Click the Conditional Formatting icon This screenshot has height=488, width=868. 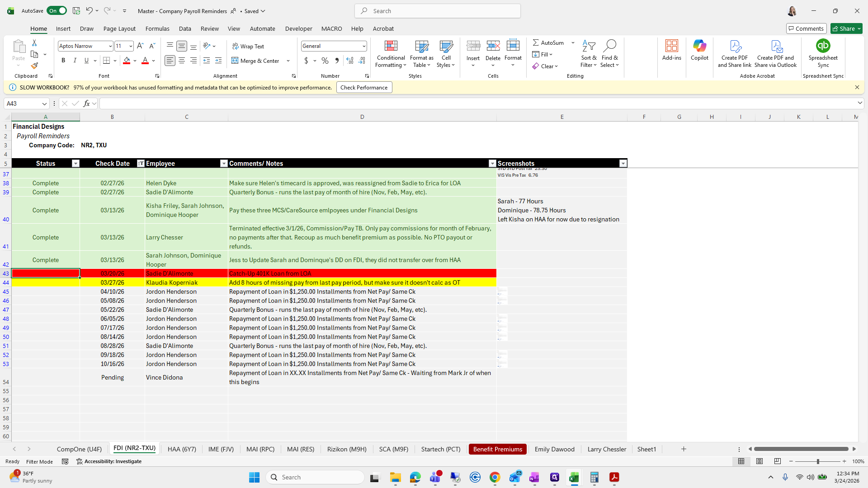point(391,46)
